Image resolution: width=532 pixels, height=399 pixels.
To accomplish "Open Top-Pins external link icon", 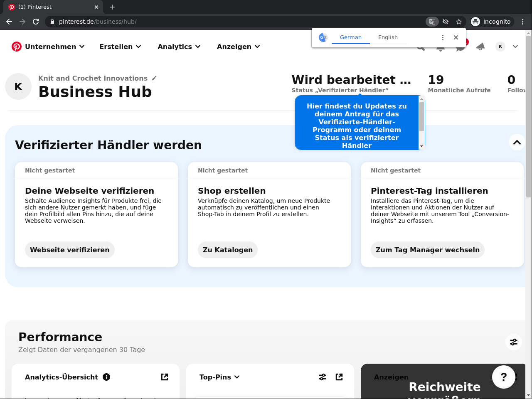I will pos(339,377).
